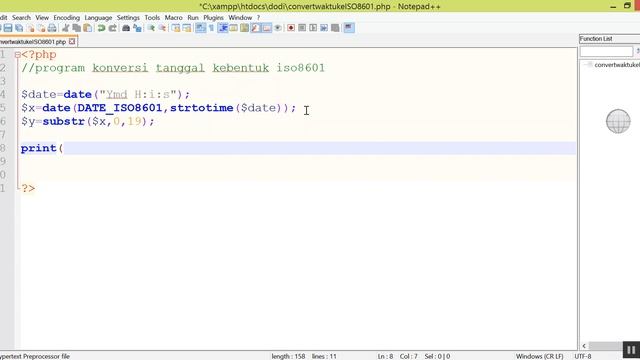
Task: Toggle the Word Wrap toolbar button
Action: click(x=200, y=28)
